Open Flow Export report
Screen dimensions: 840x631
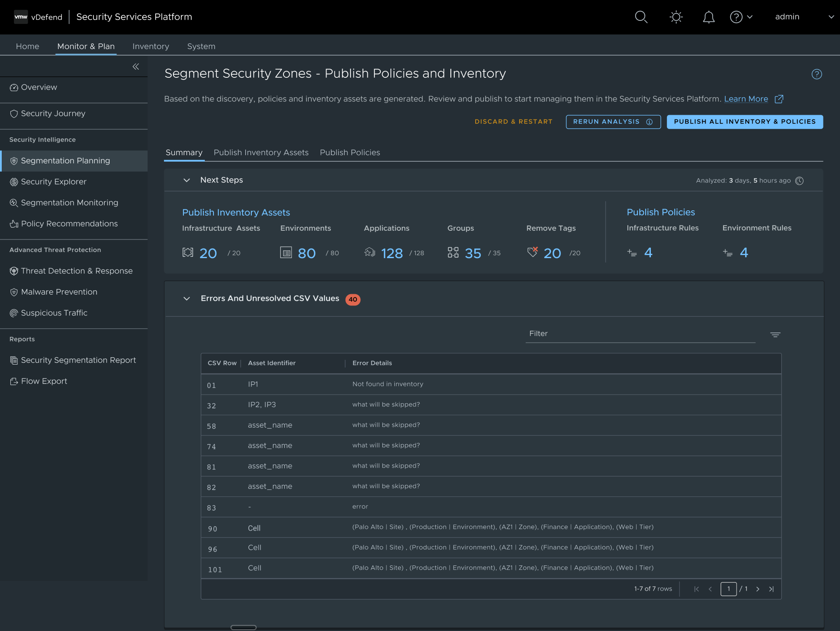coord(44,381)
